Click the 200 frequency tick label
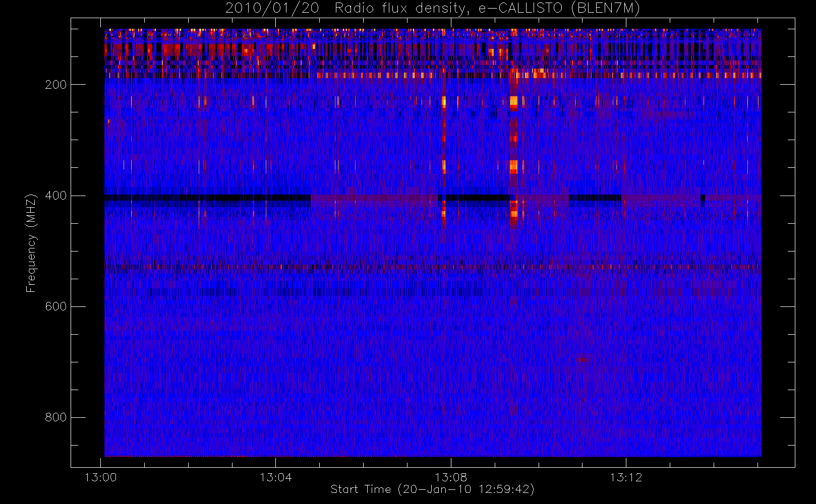Screen dimensions: 816x504 point(56,85)
